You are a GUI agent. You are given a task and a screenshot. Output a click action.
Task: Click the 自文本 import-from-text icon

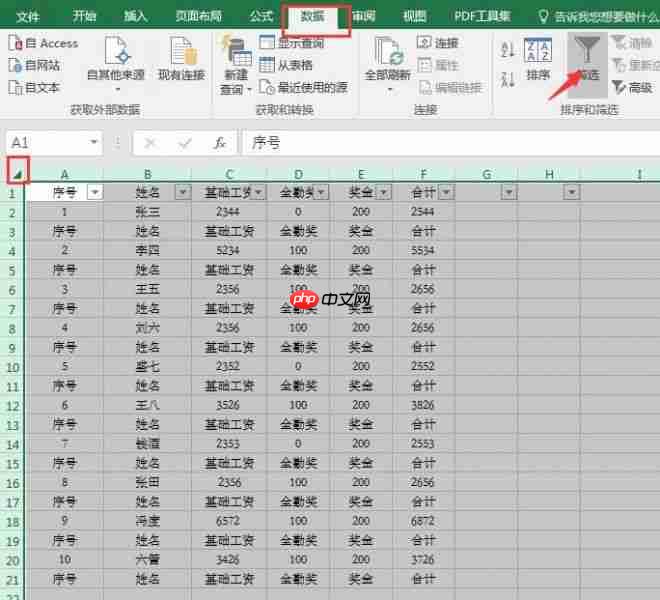tap(15, 88)
